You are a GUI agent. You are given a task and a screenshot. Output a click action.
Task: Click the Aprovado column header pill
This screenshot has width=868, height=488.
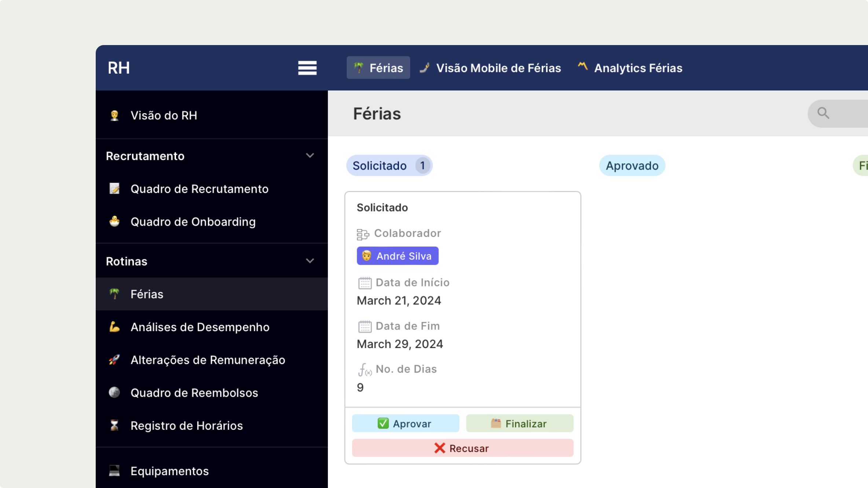(632, 166)
